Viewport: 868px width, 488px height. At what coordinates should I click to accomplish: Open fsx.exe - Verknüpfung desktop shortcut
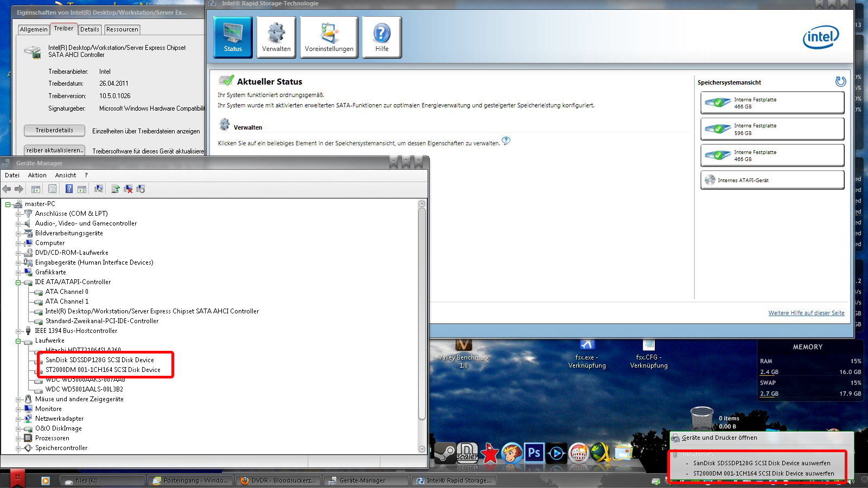(x=587, y=354)
